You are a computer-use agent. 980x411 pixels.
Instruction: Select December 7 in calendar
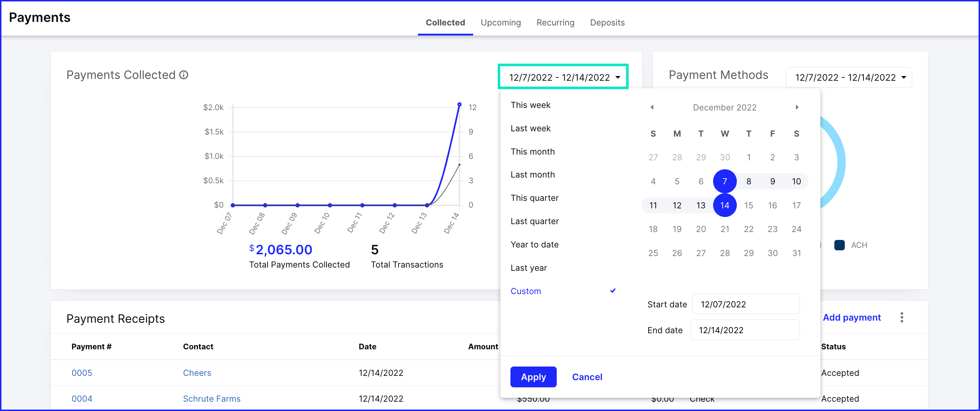pos(724,181)
